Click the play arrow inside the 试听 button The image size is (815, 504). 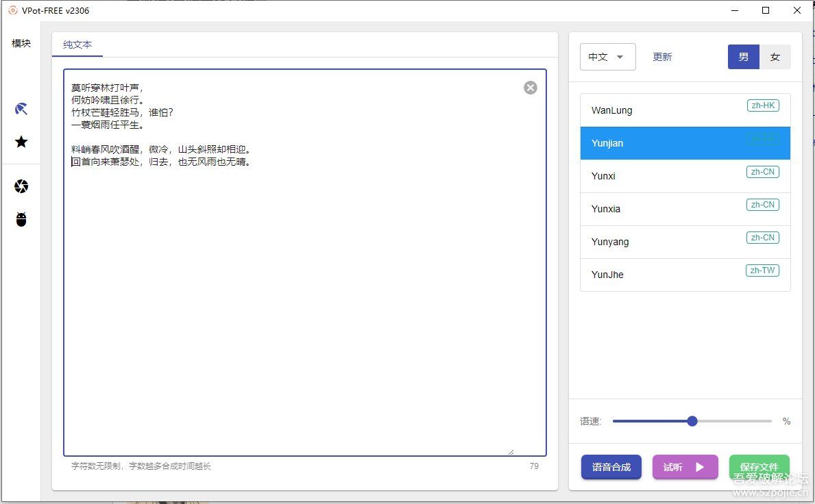[x=698, y=467]
